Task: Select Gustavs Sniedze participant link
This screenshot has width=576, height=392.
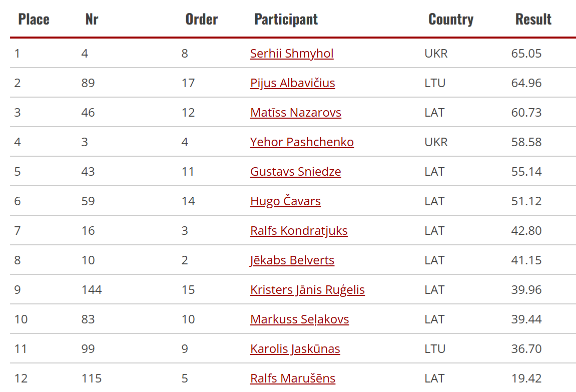Action: tap(296, 172)
